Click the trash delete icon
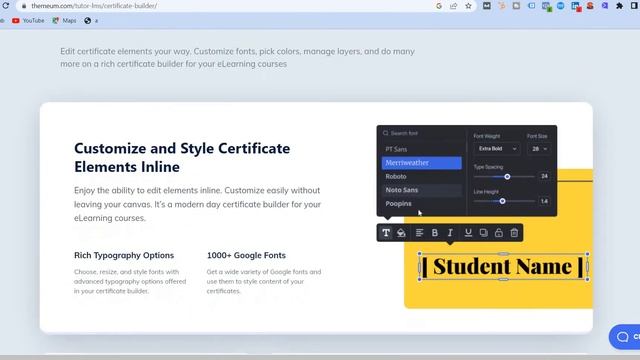This screenshot has height=360, width=640. [514, 233]
